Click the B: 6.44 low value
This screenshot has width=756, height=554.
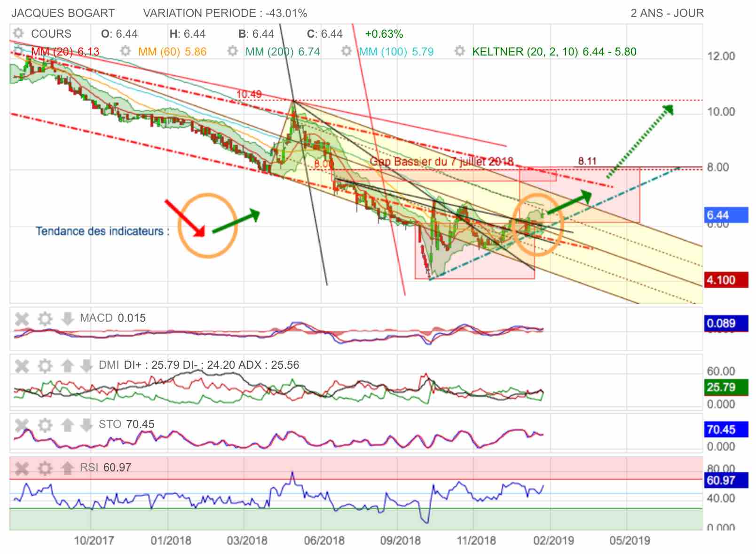coord(256,34)
